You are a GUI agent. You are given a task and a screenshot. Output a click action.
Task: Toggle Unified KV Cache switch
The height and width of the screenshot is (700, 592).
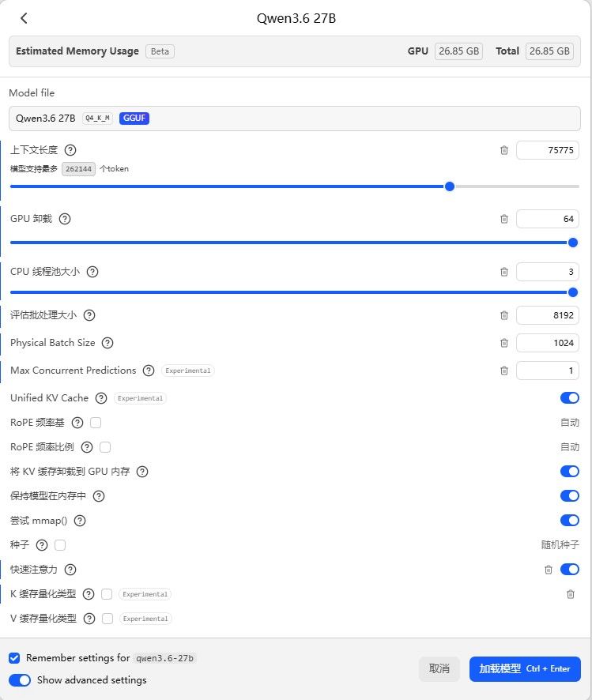pos(570,397)
